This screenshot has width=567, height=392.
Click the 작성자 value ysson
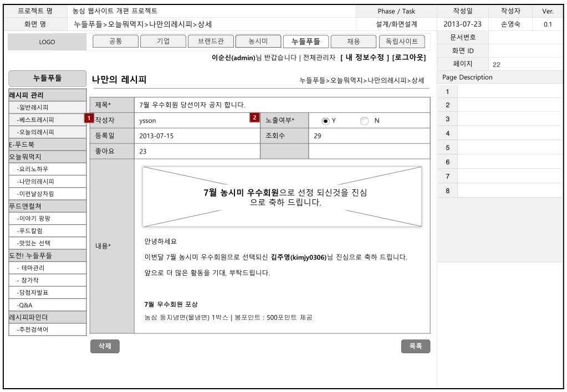pos(147,121)
